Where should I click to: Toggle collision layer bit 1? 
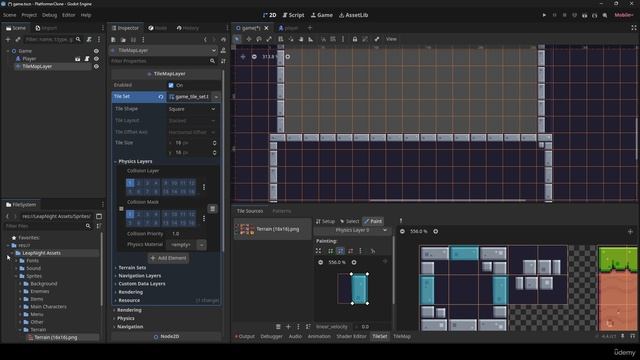[130, 183]
